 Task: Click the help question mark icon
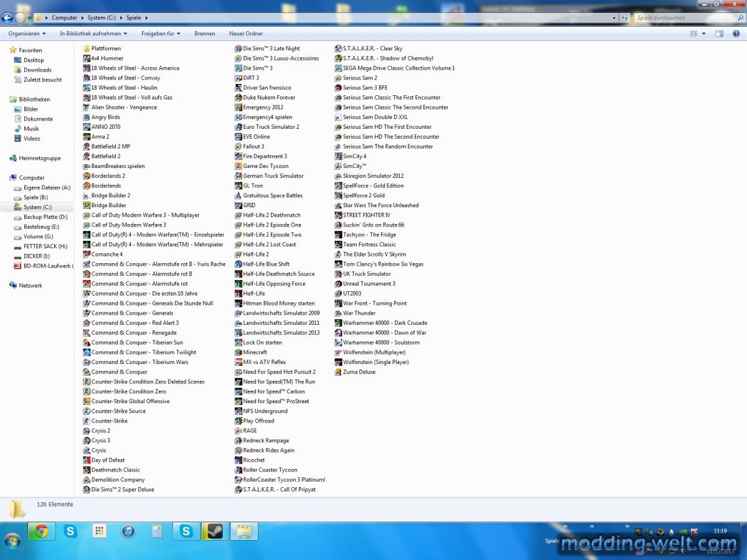click(x=735, y=34)
